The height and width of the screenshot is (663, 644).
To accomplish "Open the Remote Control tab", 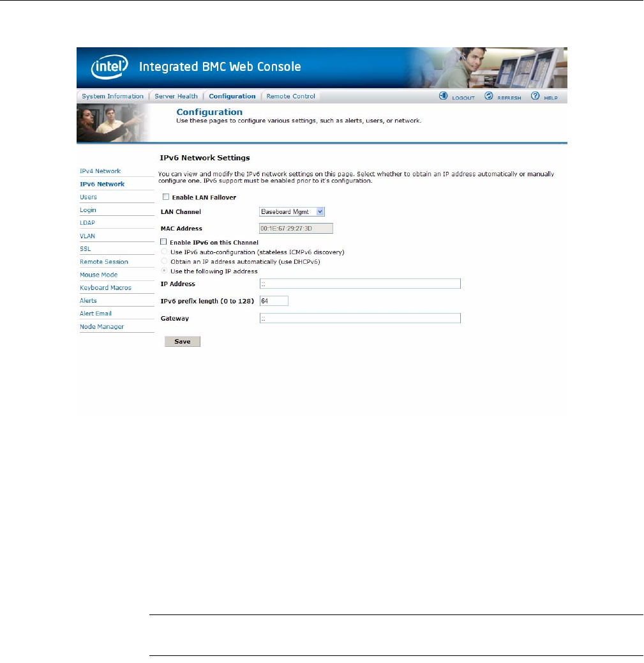I will 291,96.
